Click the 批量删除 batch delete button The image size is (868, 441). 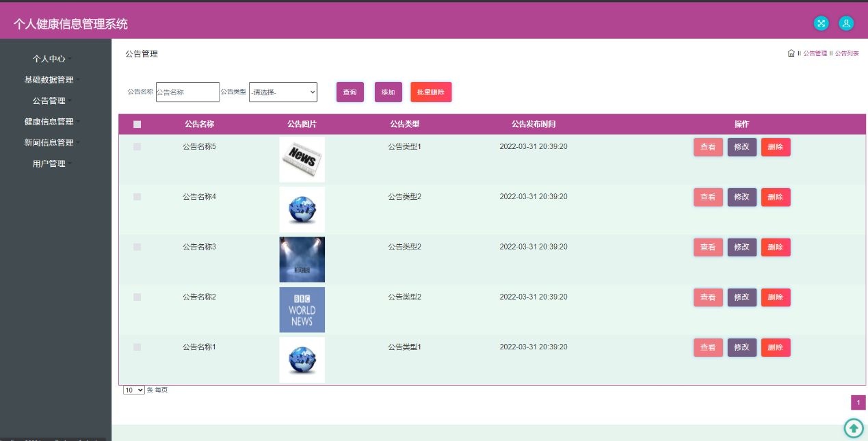coord(432,92)
